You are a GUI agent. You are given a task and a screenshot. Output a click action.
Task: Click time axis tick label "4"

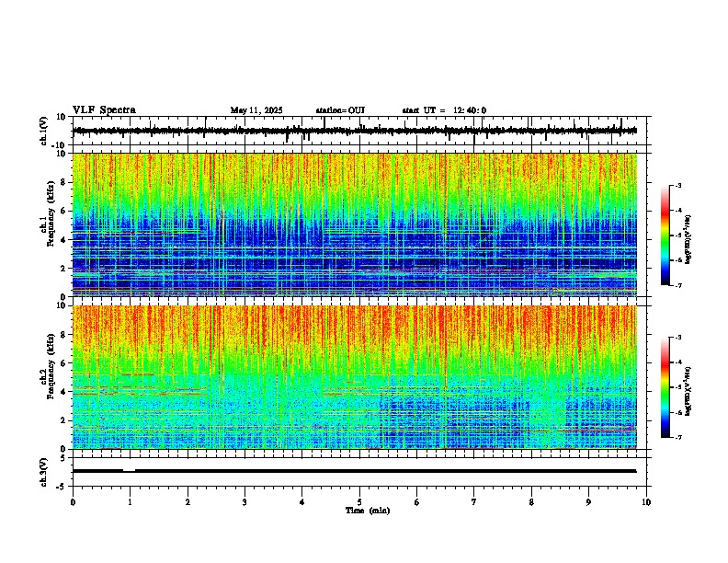tap(302, 502)
